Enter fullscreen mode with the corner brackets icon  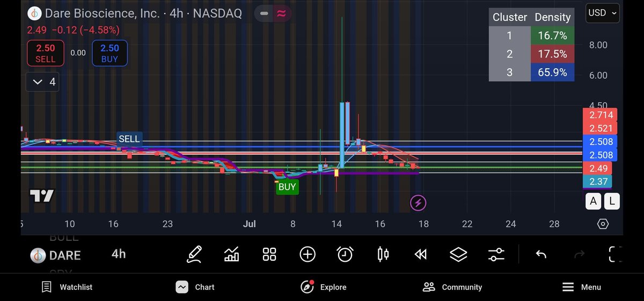pos(616,254)
